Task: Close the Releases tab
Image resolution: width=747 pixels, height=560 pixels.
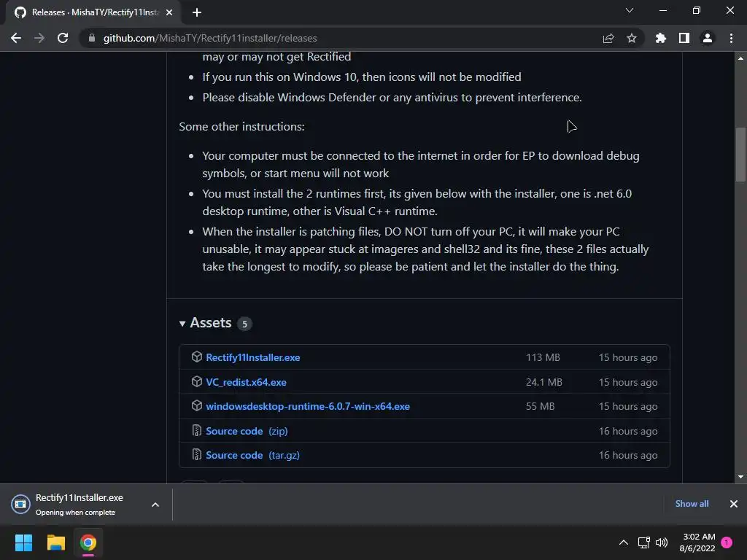Action: (169, 12)
